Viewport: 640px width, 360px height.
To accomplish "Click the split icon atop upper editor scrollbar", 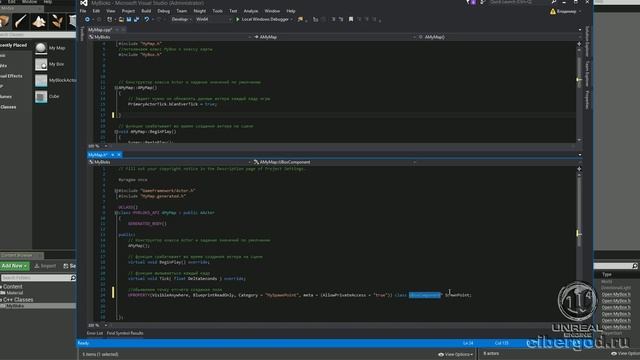I will click(x=579, y=44).
